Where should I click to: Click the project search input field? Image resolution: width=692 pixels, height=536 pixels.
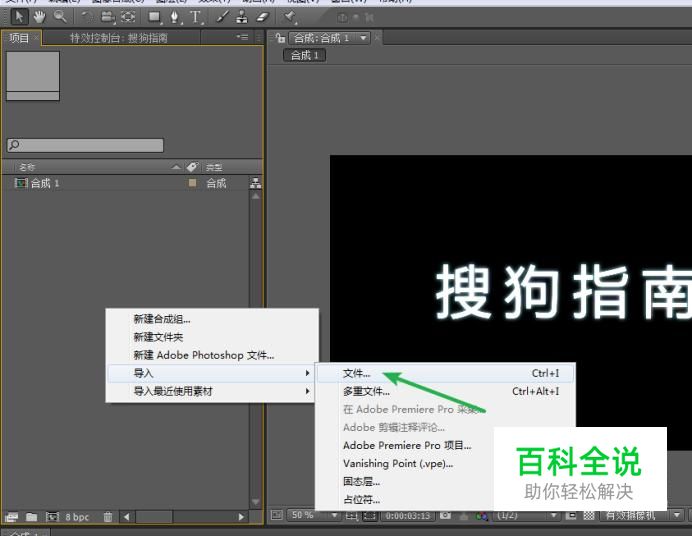[85, 145]
